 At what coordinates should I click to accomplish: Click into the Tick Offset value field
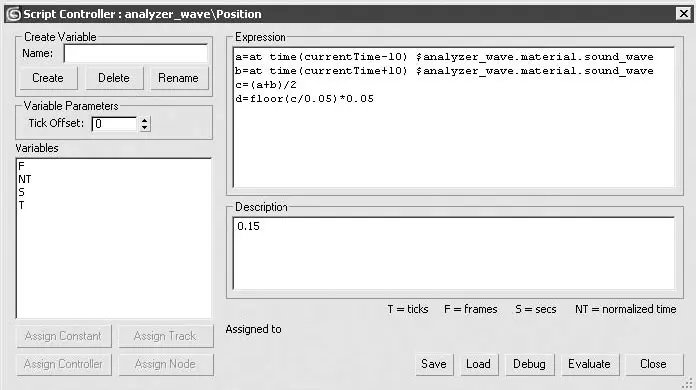point(115,124)
